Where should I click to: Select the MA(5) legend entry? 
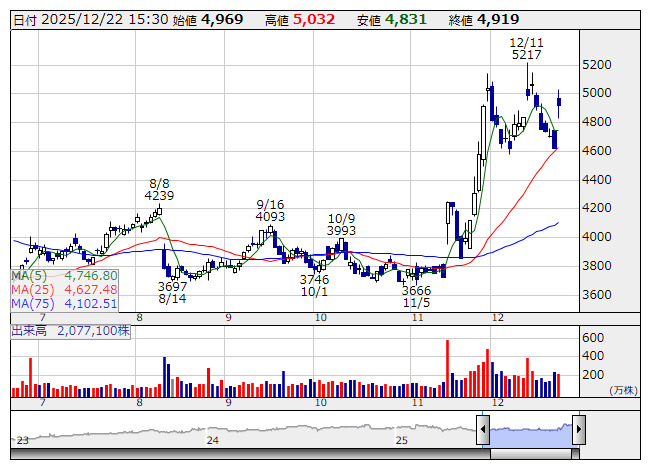(65, 275)
